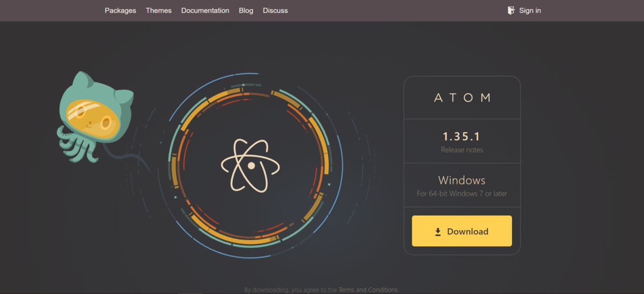Click the Atom logo in the circle
This screenshot has height=294, width=644.
251,165
